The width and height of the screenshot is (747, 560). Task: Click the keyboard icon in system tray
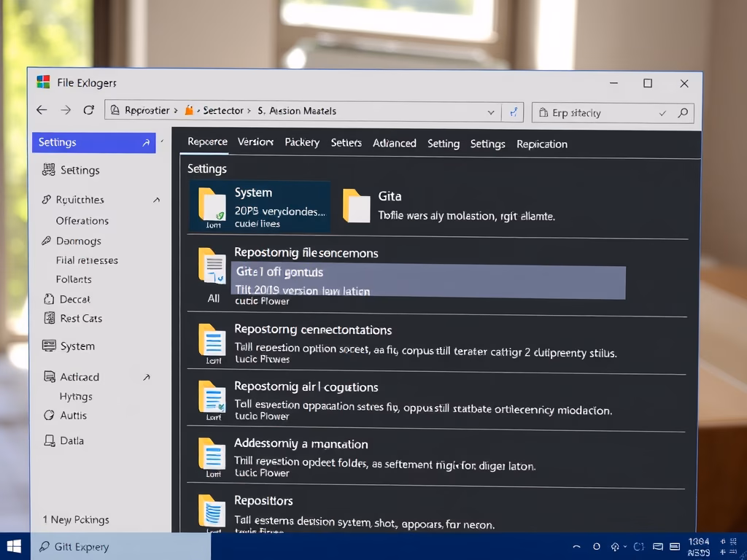click(x=675, y=547)
